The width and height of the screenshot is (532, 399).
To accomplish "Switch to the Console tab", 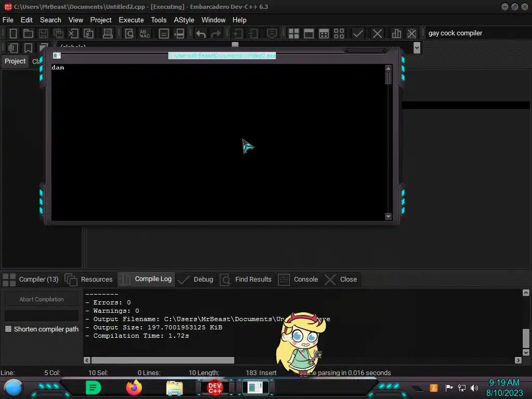I will tap(298, 280).
